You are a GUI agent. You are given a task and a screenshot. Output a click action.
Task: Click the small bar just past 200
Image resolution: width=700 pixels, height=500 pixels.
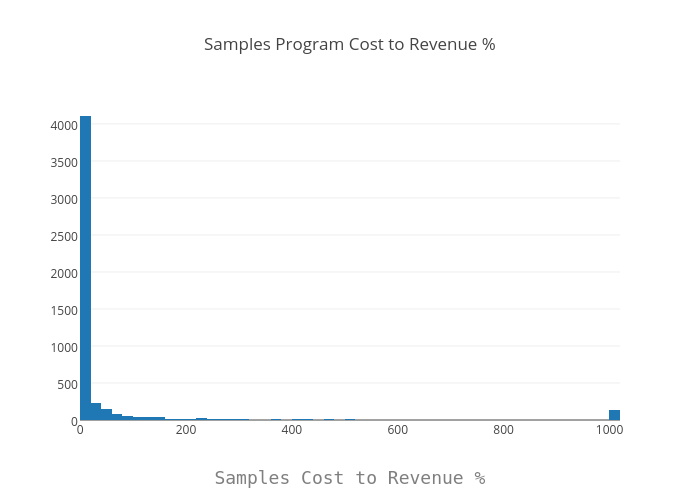point(201,419)
